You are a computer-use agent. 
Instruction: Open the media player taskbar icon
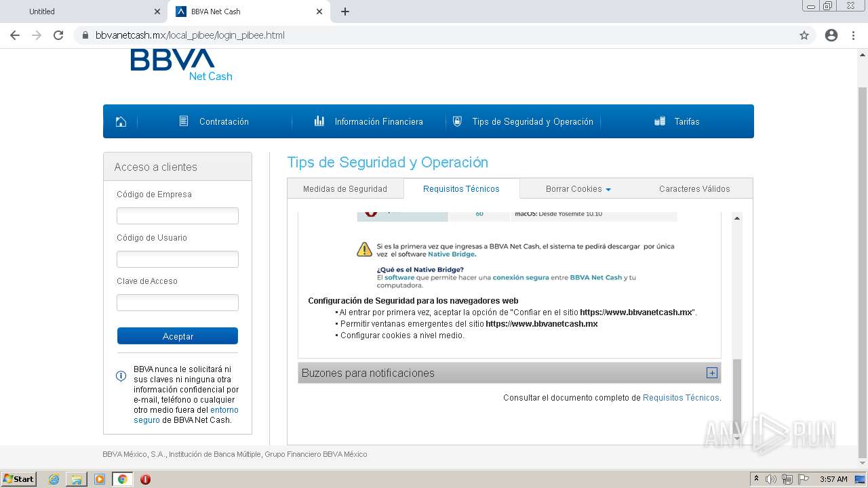coord(100,479)
